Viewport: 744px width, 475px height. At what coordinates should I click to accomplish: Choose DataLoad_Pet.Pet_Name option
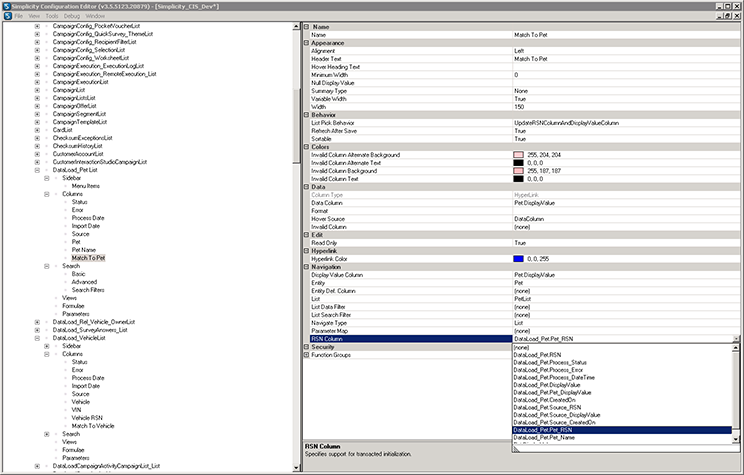click(622, 438)
